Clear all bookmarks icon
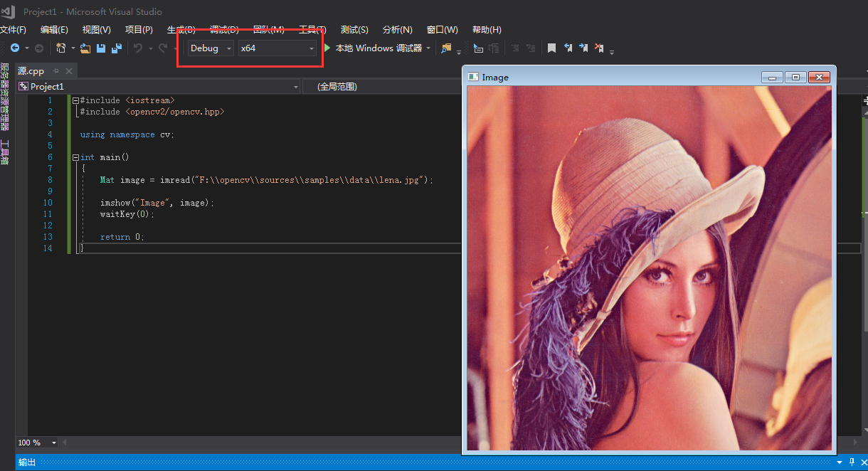The height and width of the screenshot is (471, 868). 599,48
